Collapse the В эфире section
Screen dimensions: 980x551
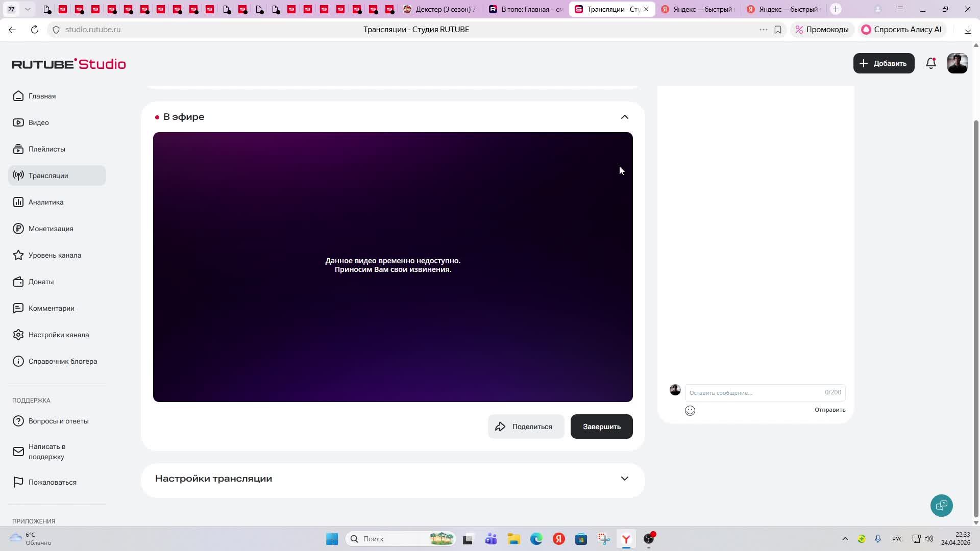pos(624,117)
